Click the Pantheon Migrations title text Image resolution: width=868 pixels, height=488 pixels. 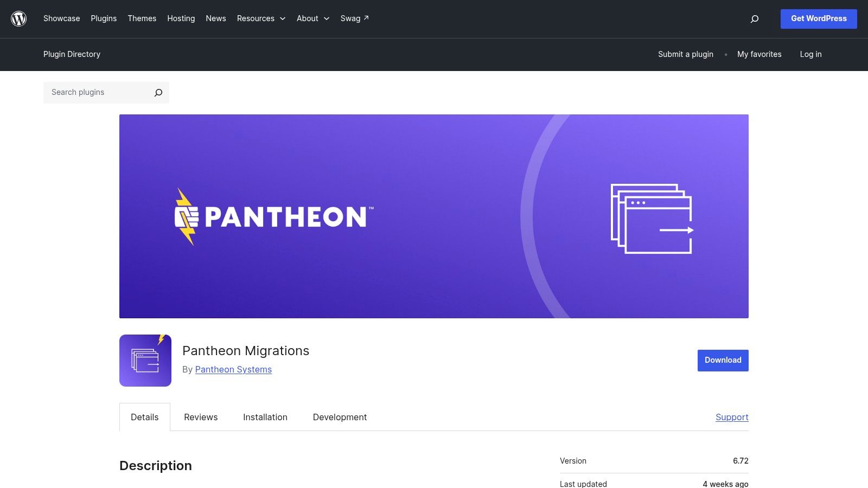[x=246, y=351]
